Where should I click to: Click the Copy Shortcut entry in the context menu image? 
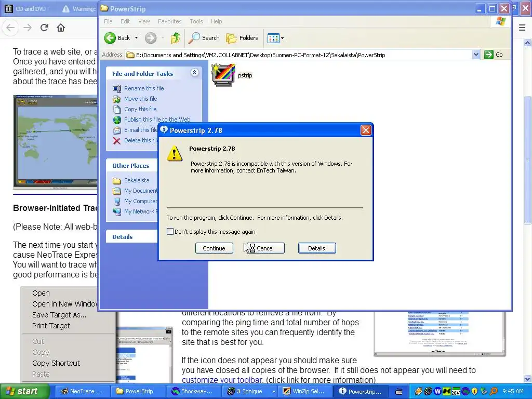pos(56,363)
